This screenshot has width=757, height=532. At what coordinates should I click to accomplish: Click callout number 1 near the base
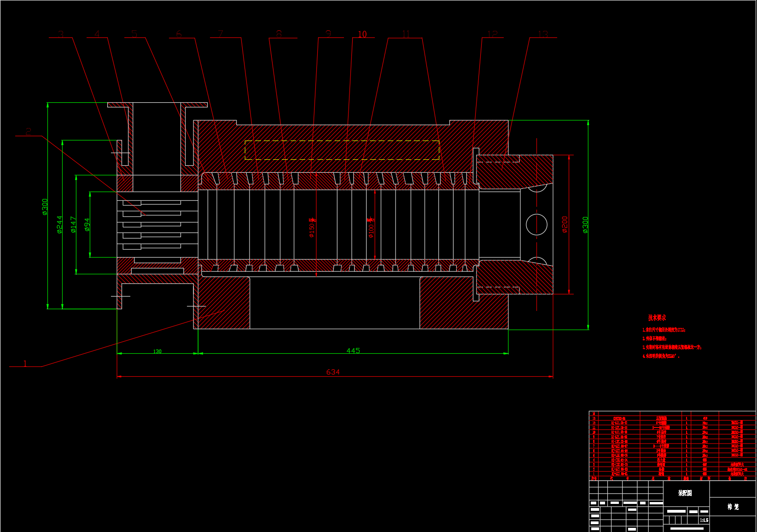(25, 363)
